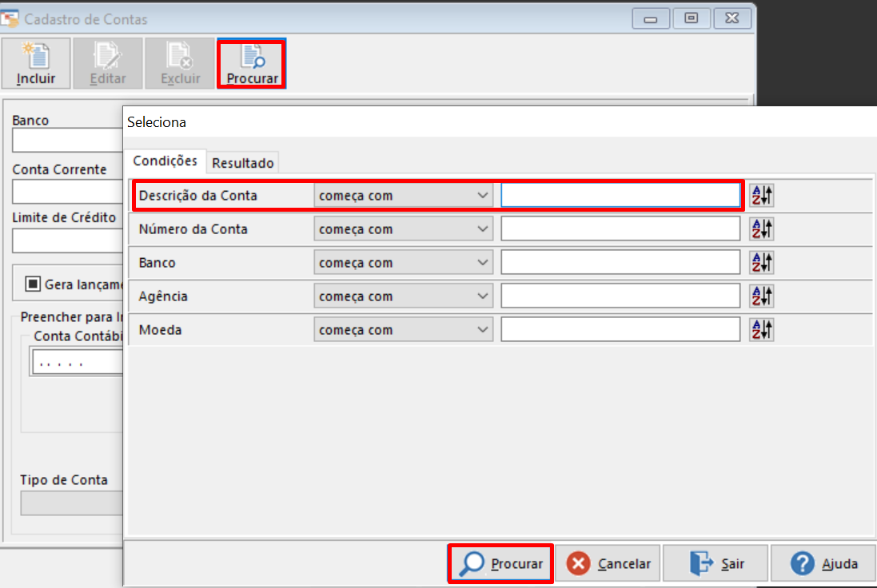Open Agência condition dropdown
The image size is (877, 588).
tap(403, 296)
